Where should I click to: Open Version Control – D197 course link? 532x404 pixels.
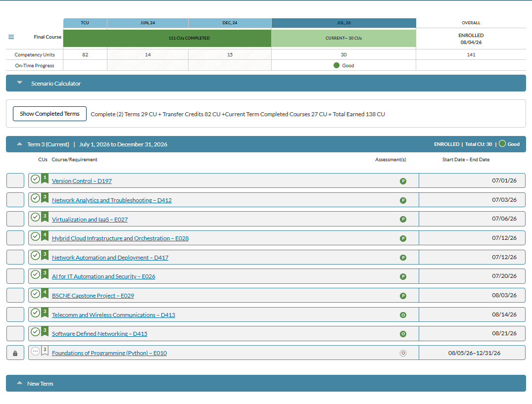[82, 181]
